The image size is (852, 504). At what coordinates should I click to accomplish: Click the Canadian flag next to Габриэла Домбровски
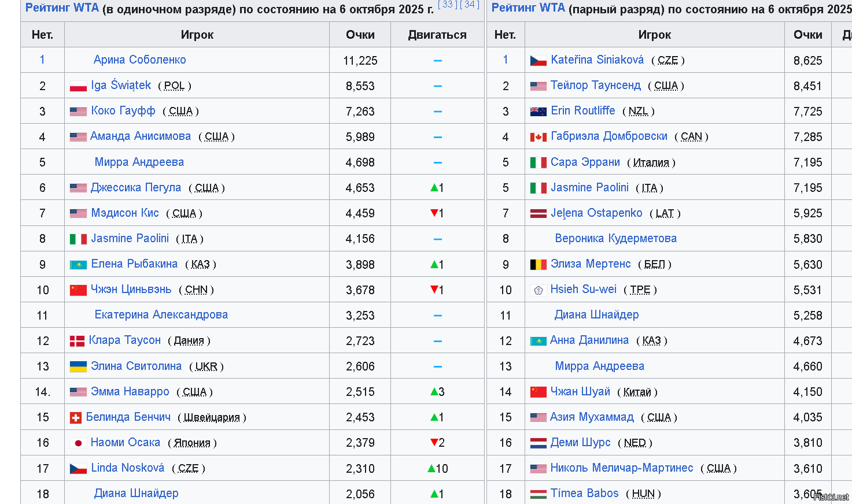(x=539, y=137)
